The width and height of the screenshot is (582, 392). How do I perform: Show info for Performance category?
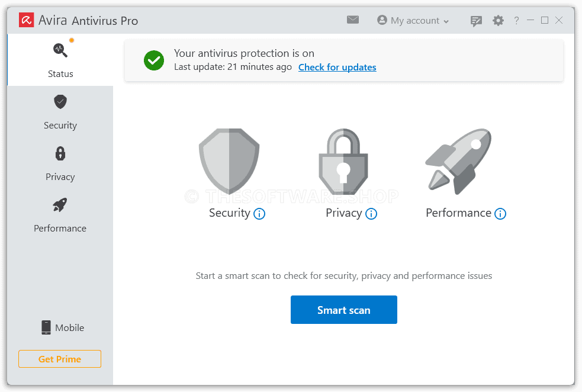(x=500, y=214)
